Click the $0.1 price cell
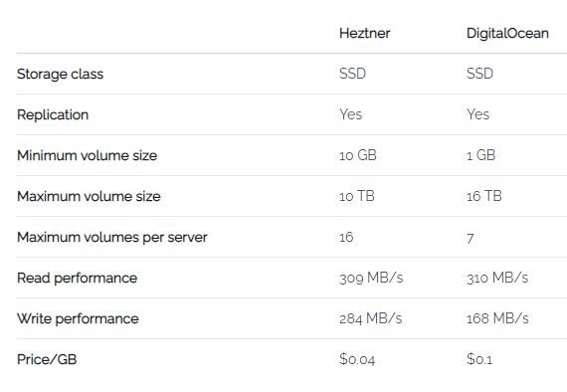The width and height of the screenshot is (567, 392). pos(479,359)
